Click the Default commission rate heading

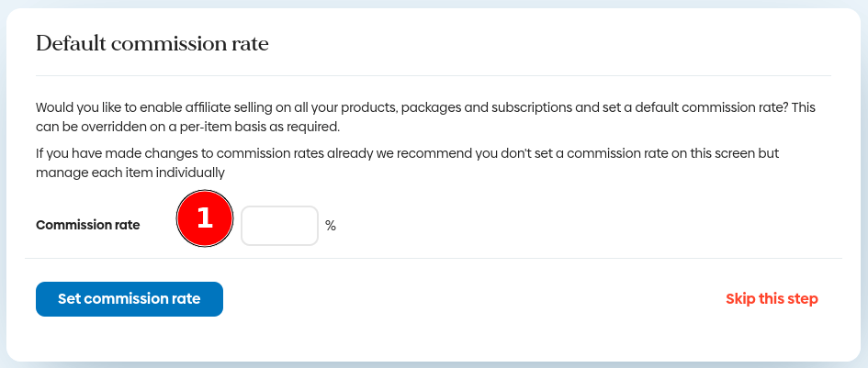coord(152,43)
